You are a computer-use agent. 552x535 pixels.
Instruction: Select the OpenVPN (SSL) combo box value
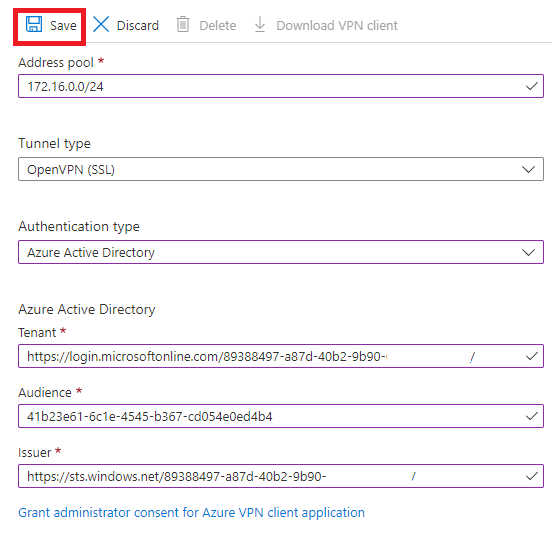click(x=281, y=169)
